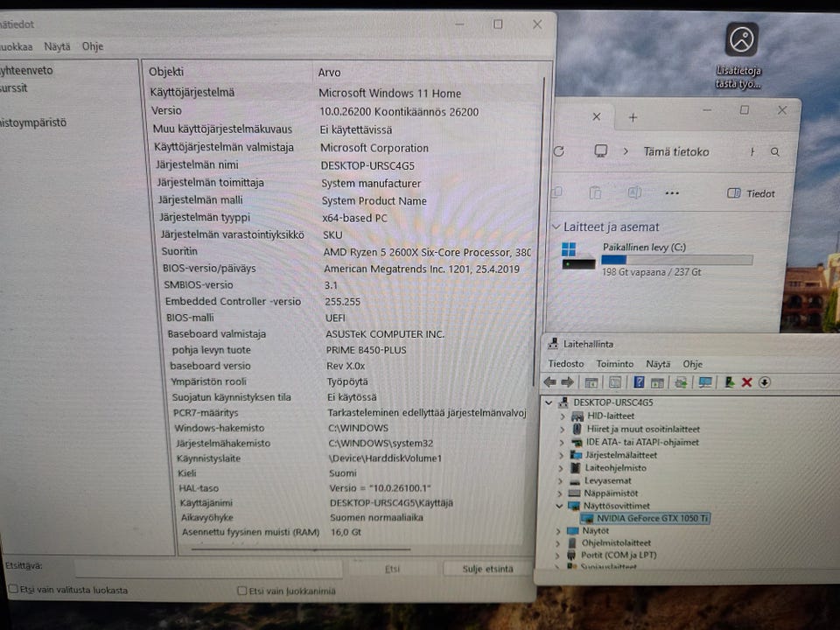This screenshot has width=840, height=630.
Task: Open Näytä menu in system information window
Action: point(57,46)
